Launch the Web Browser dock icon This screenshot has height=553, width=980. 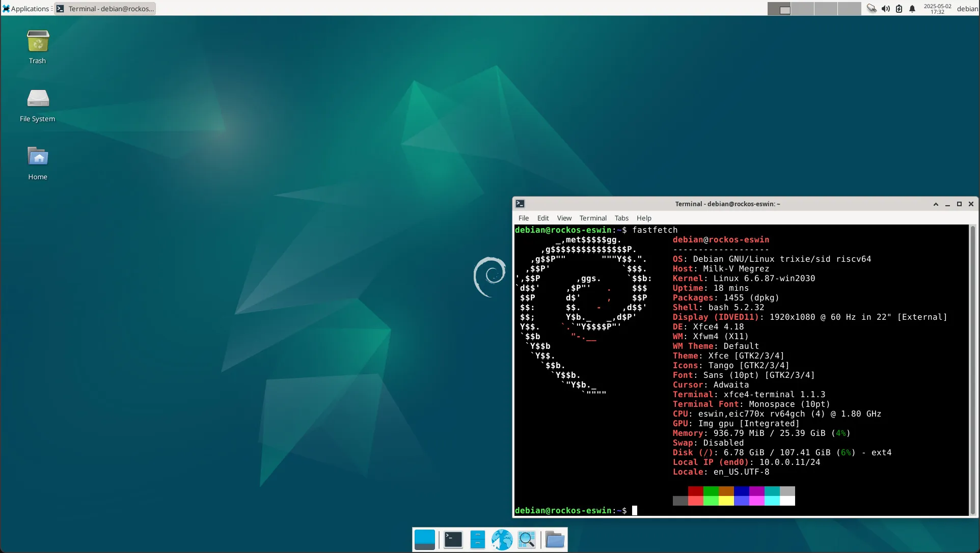(502, 540)
